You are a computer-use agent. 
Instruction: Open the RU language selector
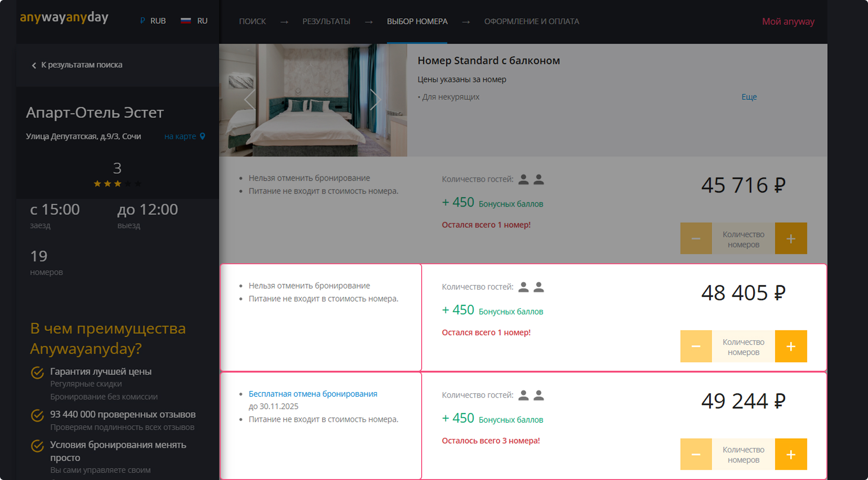tap(194, 21)
